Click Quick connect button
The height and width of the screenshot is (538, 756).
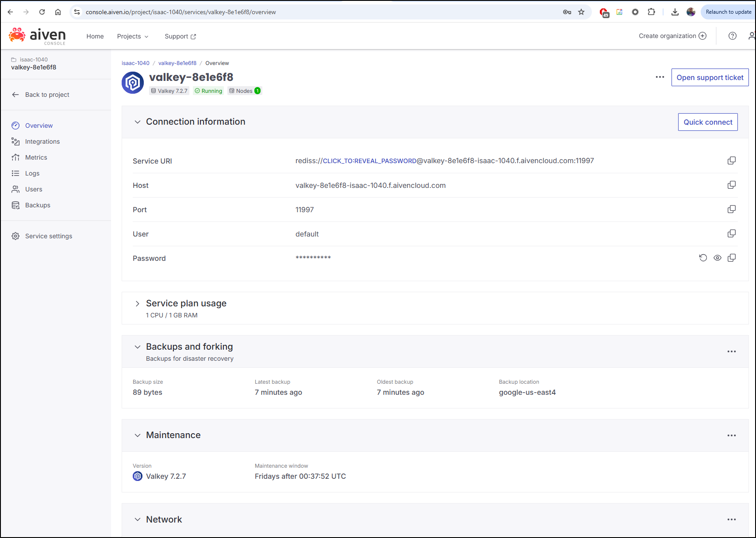click(x=708, y=122)
